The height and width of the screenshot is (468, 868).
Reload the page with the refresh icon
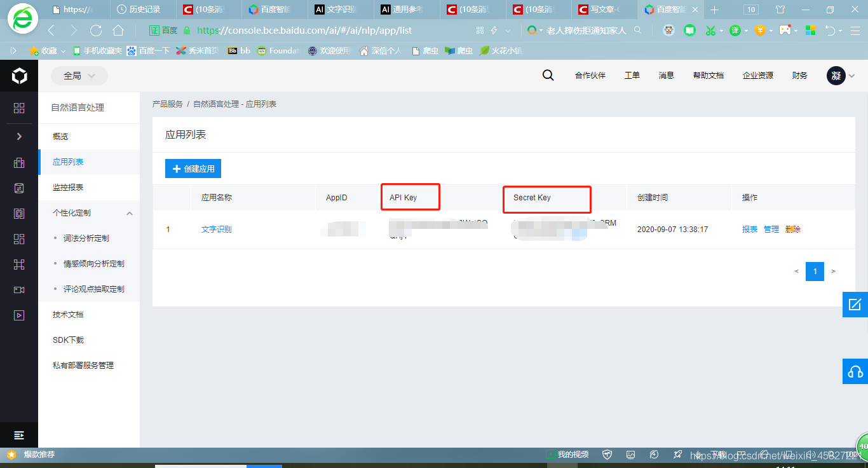96,31
